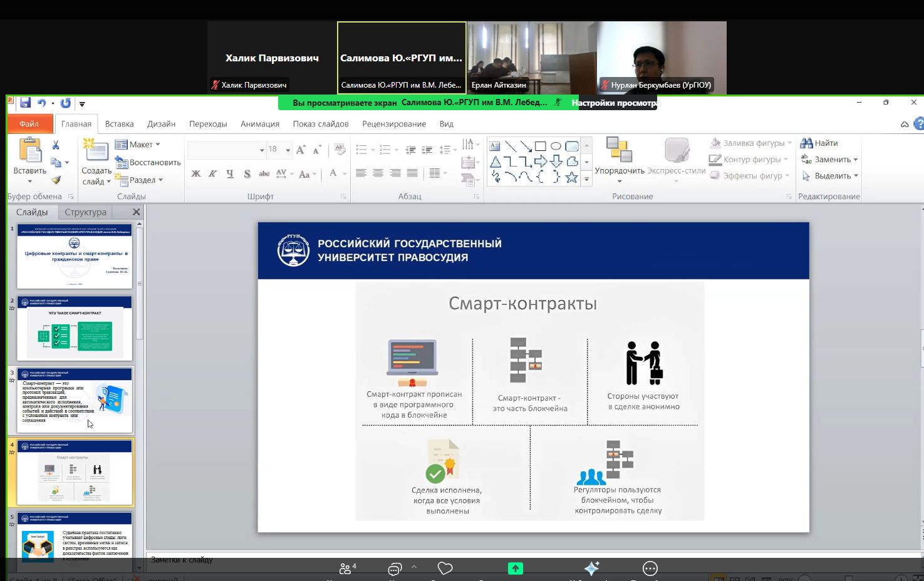Image resolution: width=924 pixels, height=581 pixels.
Task: Toggle underline formatting (Ч)
Action: click(x=230, y=174)
